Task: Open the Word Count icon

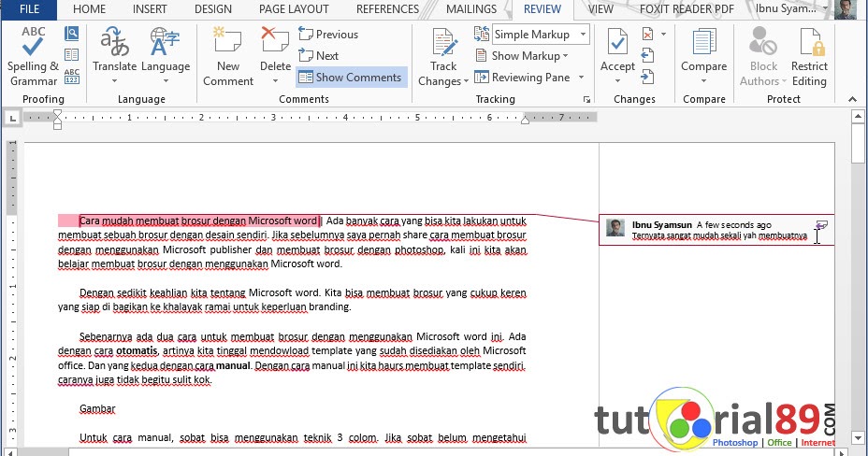Action: click(71, 76)
